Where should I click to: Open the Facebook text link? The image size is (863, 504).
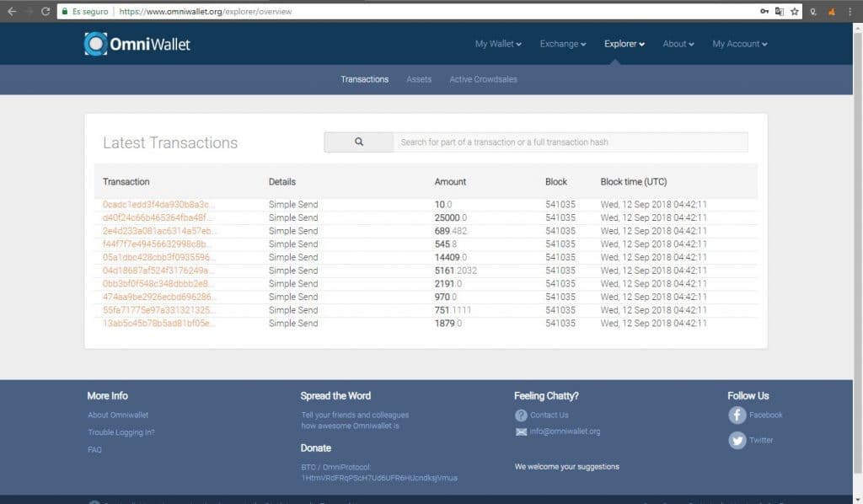tap(765, 415)
